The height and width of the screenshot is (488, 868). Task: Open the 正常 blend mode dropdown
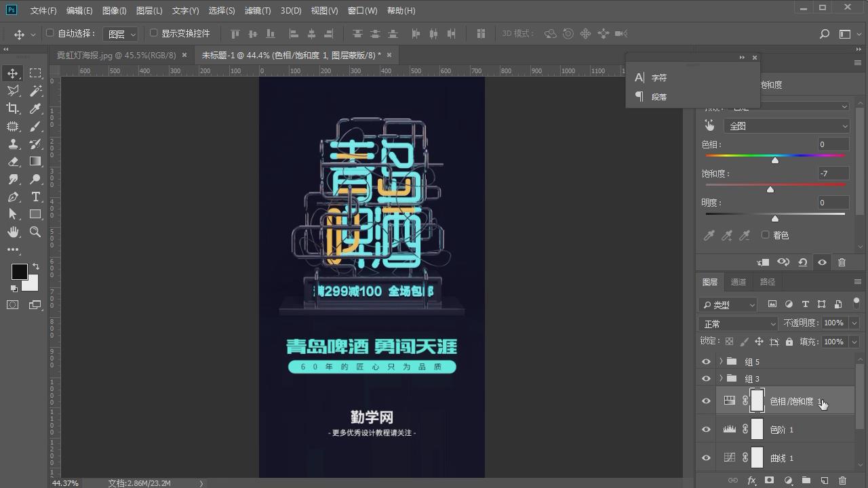[738, 324]
